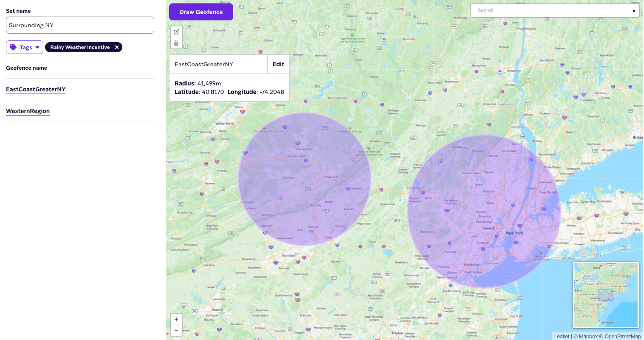Click the zoom in plus control
The width and height of the screenshot is (644, 340).
click(176, 319)
